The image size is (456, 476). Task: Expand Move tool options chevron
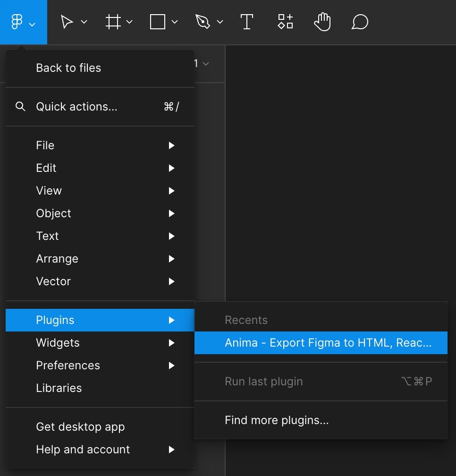[84, 22]
